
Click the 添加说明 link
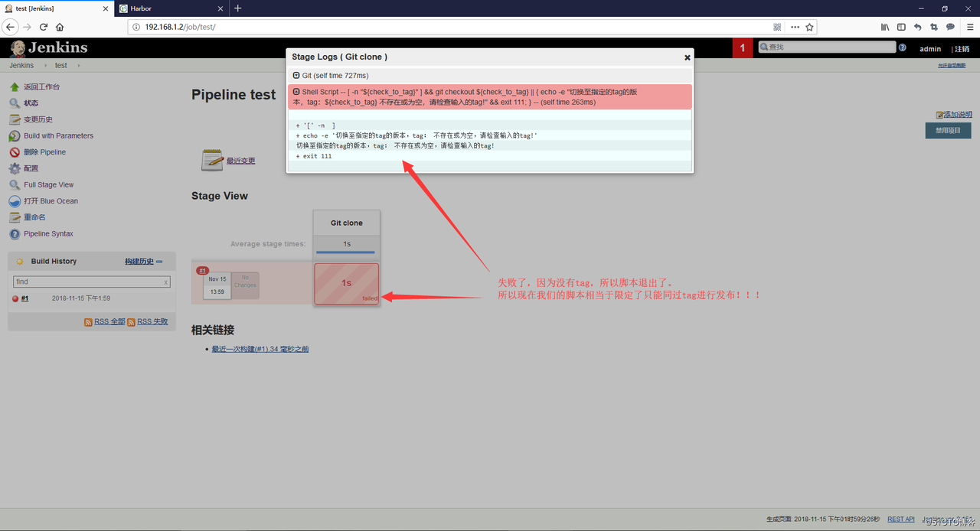point(958,115)
